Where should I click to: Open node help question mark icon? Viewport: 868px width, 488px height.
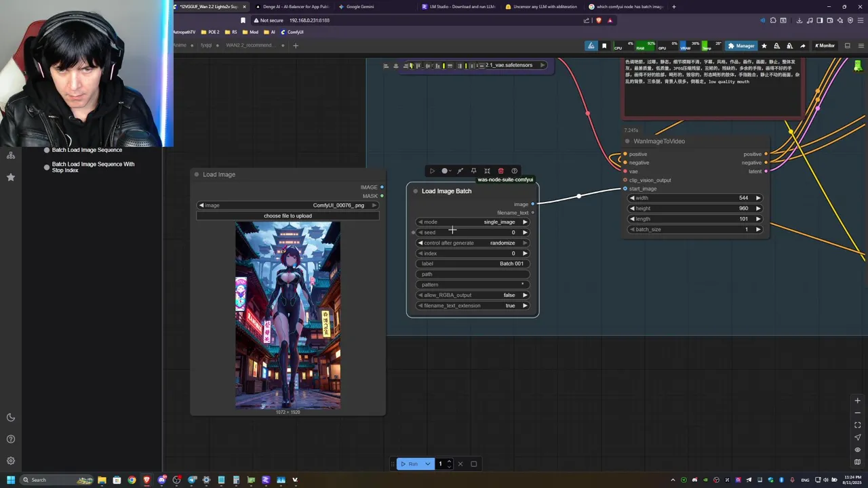[x=514, y=171]
